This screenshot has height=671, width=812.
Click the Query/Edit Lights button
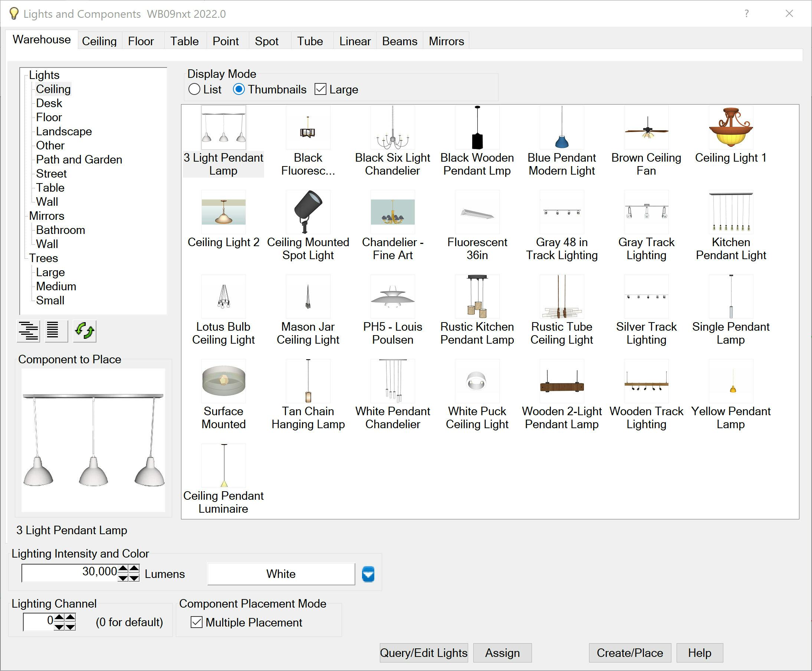(423, 652)
